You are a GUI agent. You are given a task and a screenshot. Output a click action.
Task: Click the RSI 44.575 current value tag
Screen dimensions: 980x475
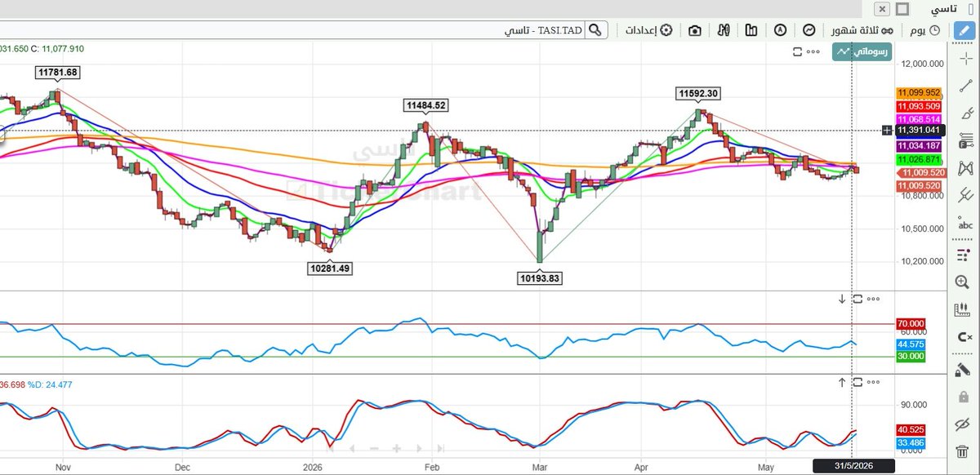[911, 344]
